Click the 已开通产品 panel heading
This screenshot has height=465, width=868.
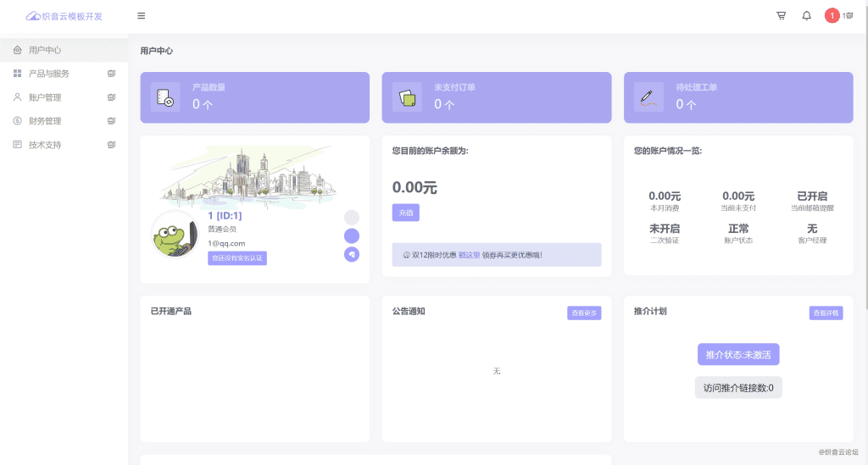pos(171,312)
